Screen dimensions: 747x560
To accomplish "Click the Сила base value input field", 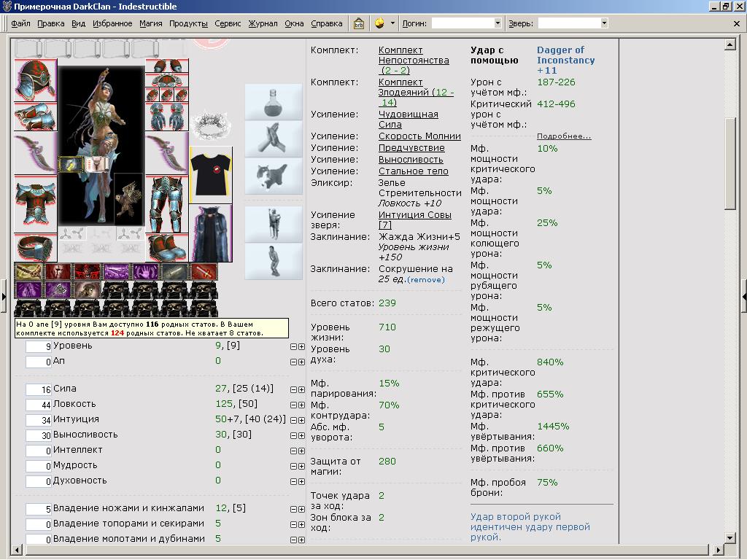I will 39,389.
